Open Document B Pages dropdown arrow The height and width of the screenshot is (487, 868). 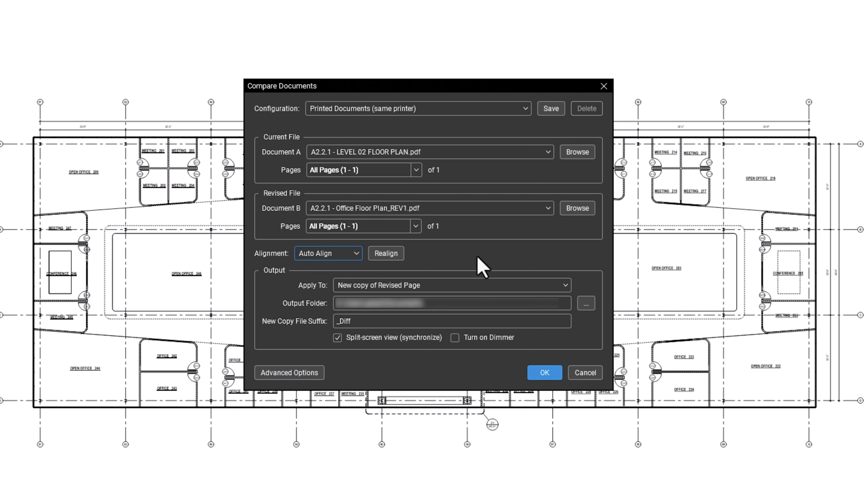tap(415, 226)
